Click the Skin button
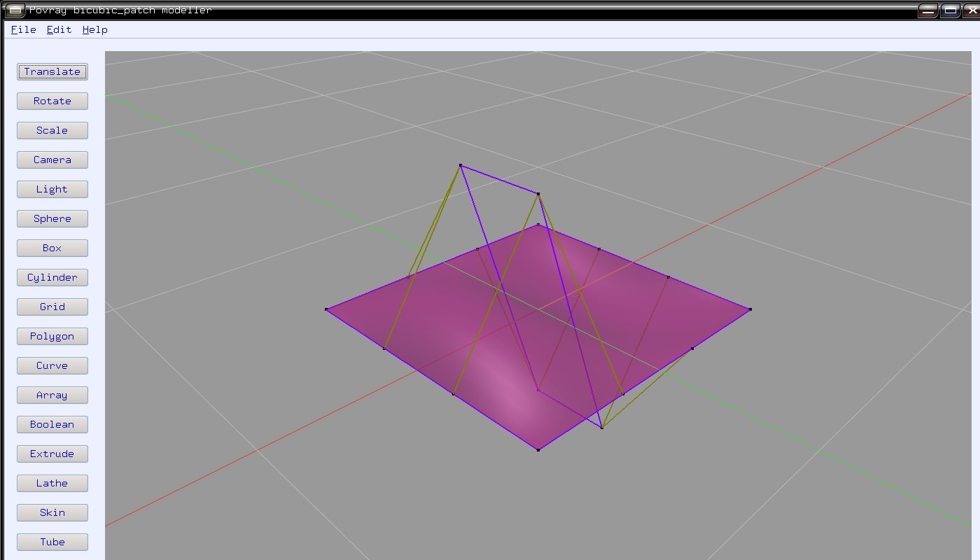This screenshot has height=560, width=980. click(52, 512)
